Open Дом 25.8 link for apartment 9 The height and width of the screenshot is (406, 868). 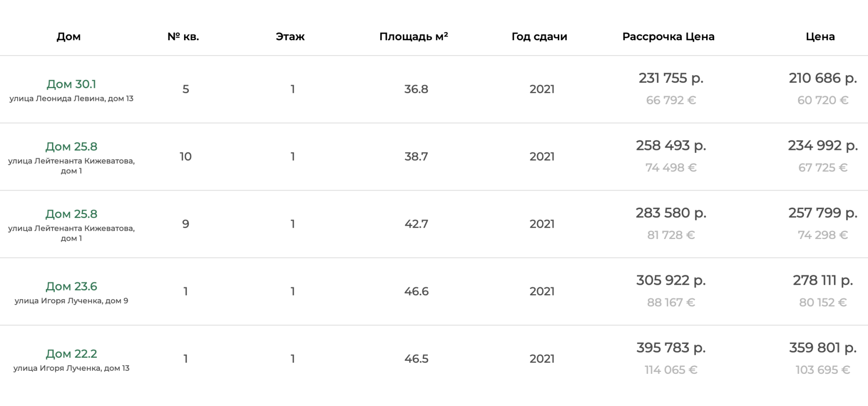coord(71,214)
